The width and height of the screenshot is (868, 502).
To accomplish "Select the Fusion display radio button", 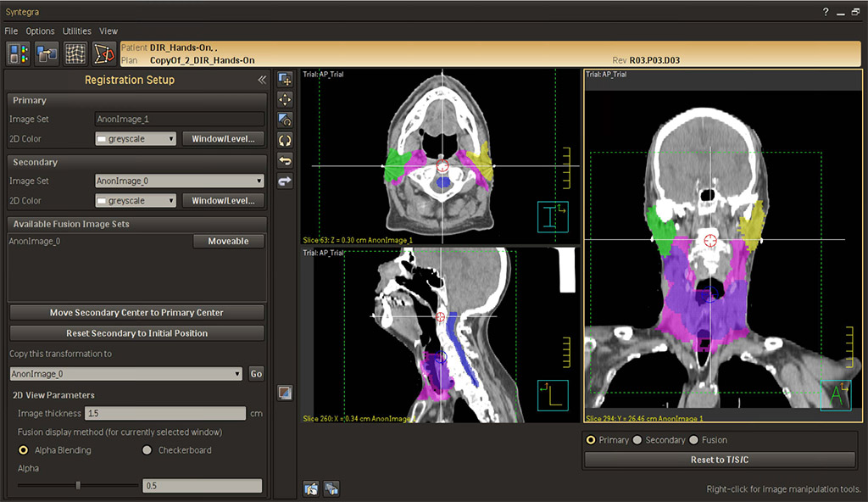I will pyautogui.click(x=693, y=440).
